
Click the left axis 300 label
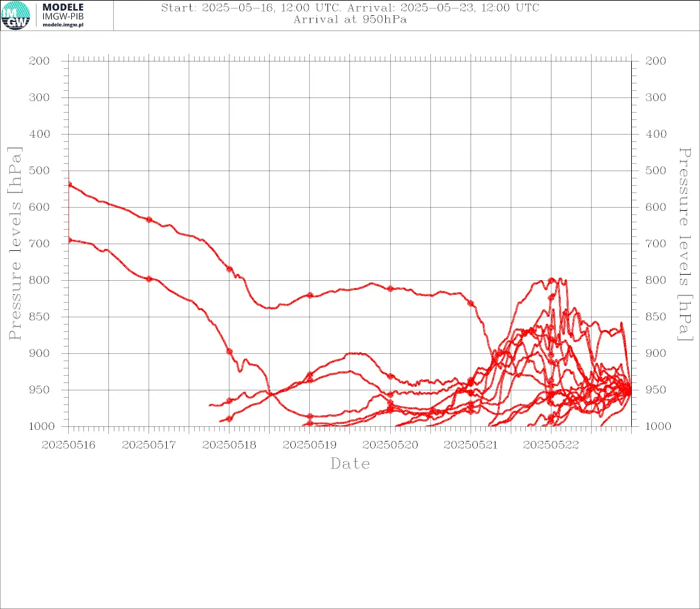(40, 97)
